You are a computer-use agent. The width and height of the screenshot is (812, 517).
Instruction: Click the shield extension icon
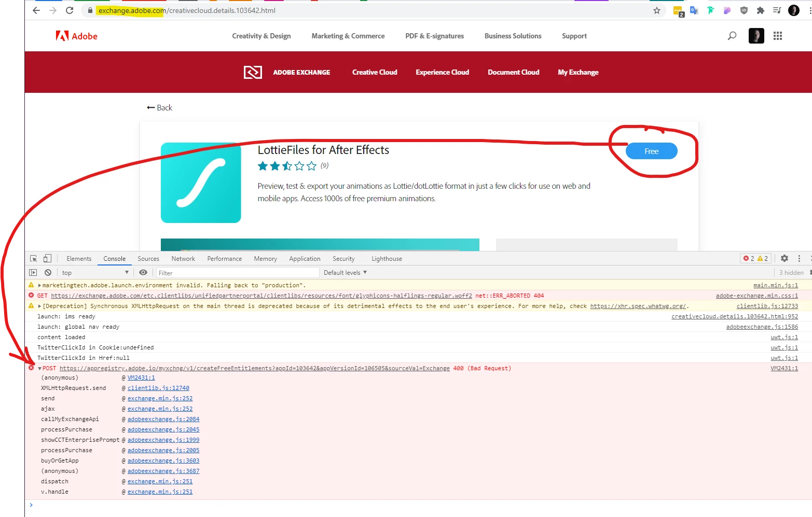[744, 10]
